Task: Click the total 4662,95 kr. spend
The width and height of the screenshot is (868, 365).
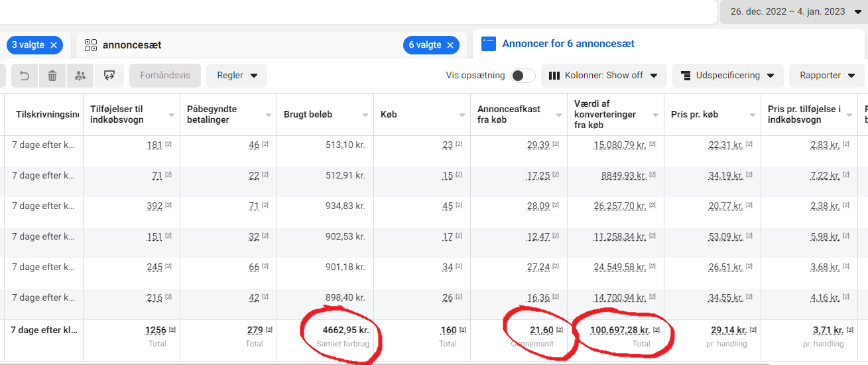Action: point(345,330)
